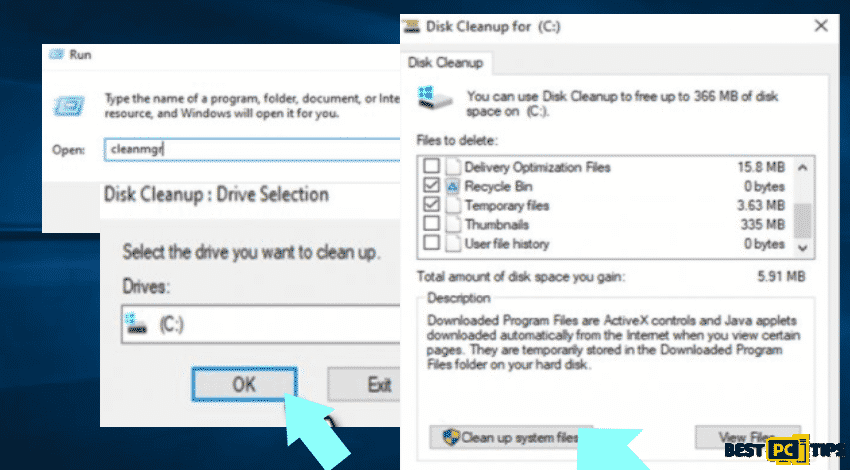
Task: Click the View Files button
Action: click(748, 437)
